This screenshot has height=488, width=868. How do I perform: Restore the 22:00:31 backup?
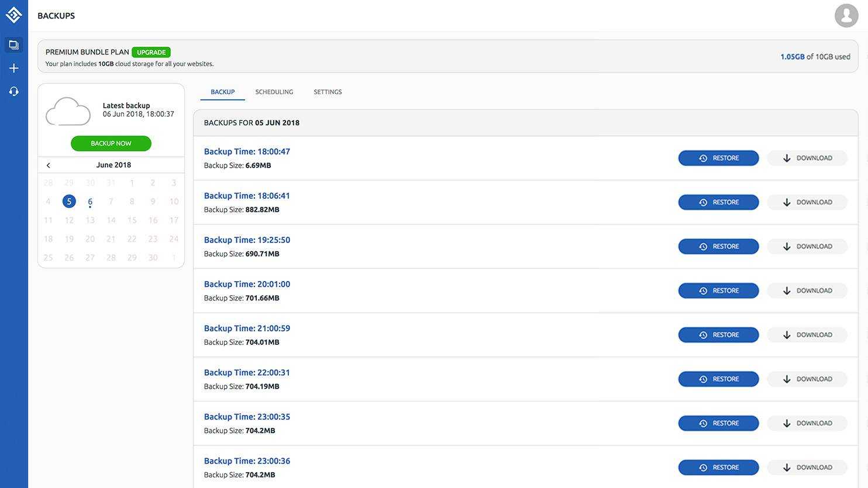tap(718, 379)
